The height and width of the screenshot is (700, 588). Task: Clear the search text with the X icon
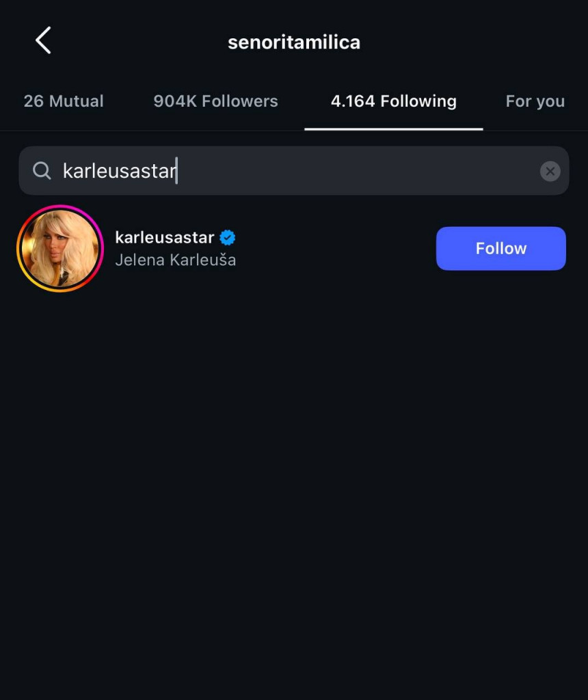[550, 171]
